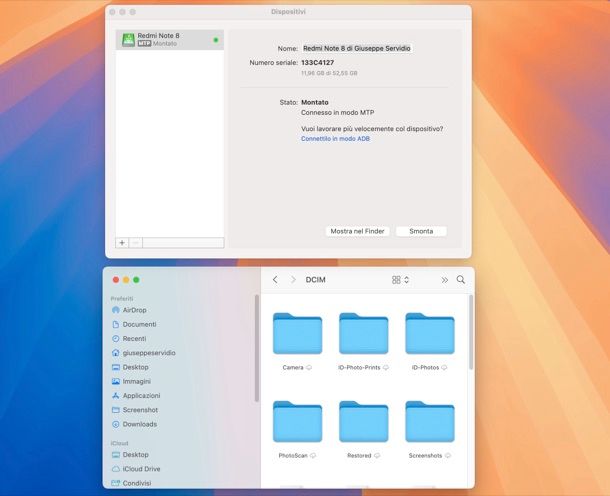Click the cloud icon beside Camera

tap(309, 368)
